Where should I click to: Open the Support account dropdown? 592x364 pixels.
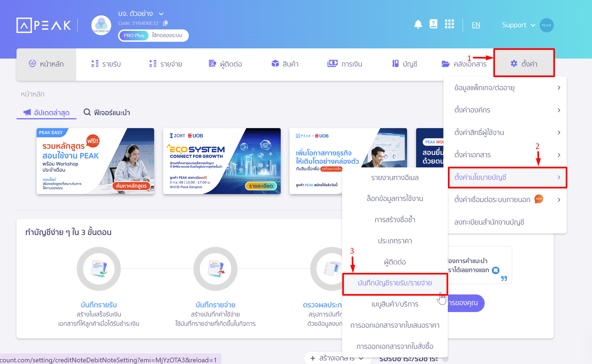(519, 25)
